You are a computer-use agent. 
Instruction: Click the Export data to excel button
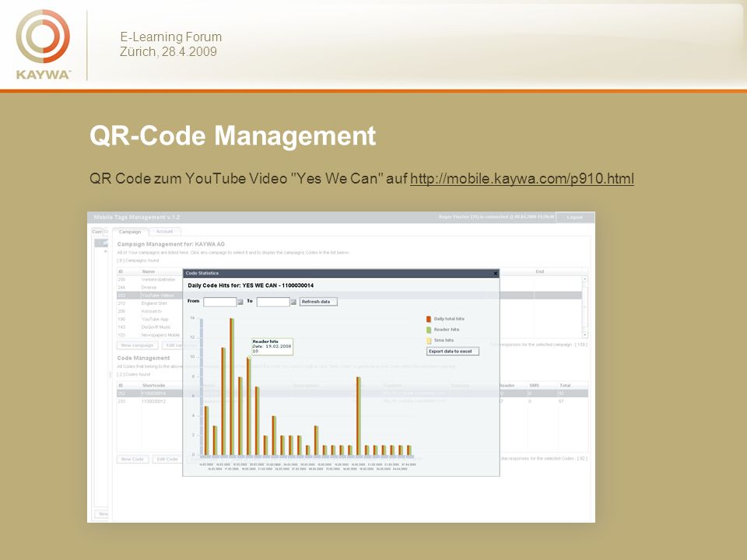coord(453,352)
